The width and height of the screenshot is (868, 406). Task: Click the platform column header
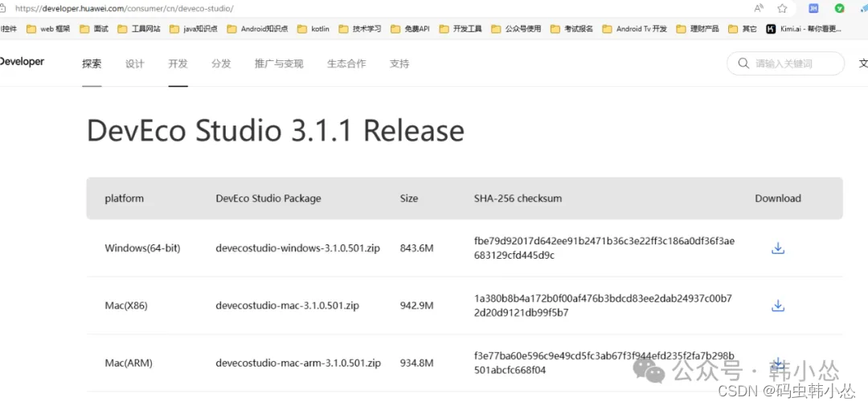pyautogui.click(x=124, y=199)
